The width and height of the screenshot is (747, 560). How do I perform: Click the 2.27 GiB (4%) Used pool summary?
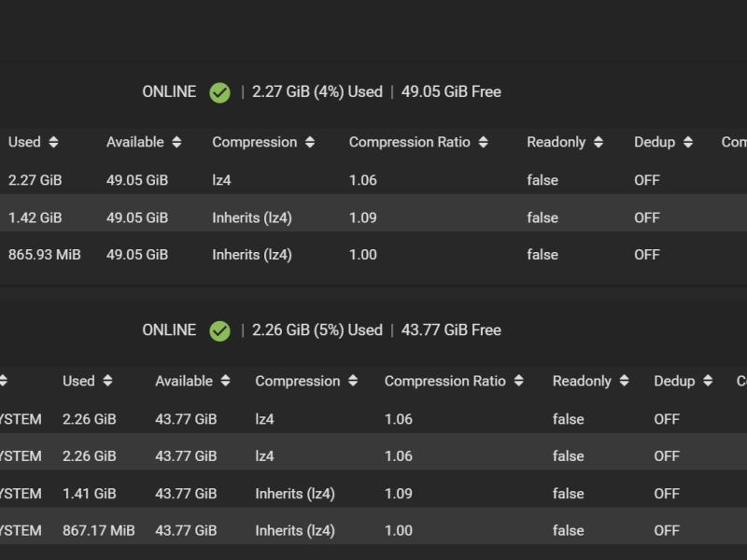(317, 92)
